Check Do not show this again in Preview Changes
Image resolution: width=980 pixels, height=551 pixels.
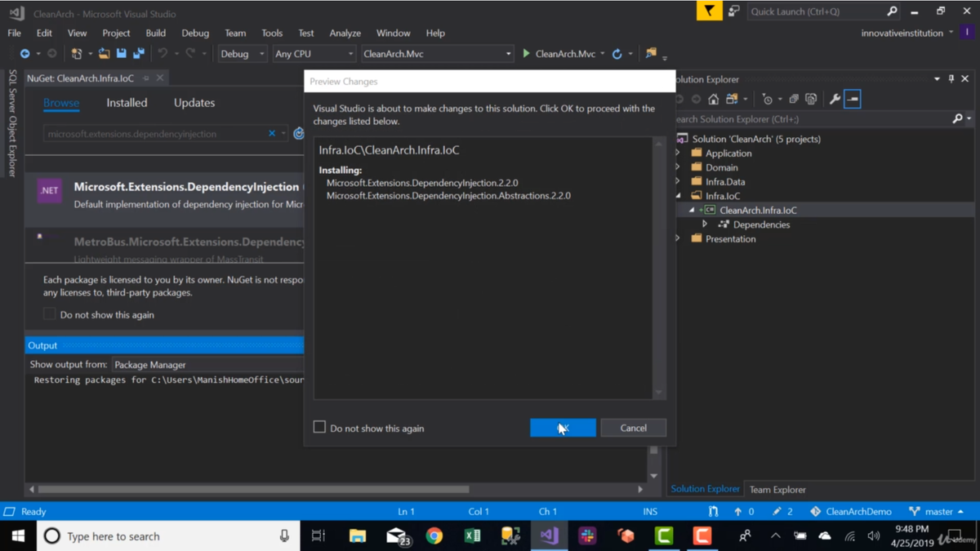(319, 427)
